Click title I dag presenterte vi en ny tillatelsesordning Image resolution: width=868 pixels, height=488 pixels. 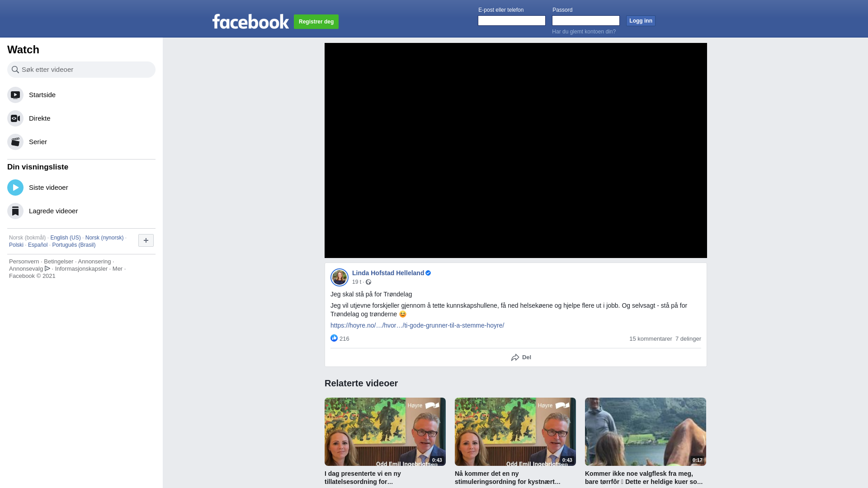coord(363,478)
